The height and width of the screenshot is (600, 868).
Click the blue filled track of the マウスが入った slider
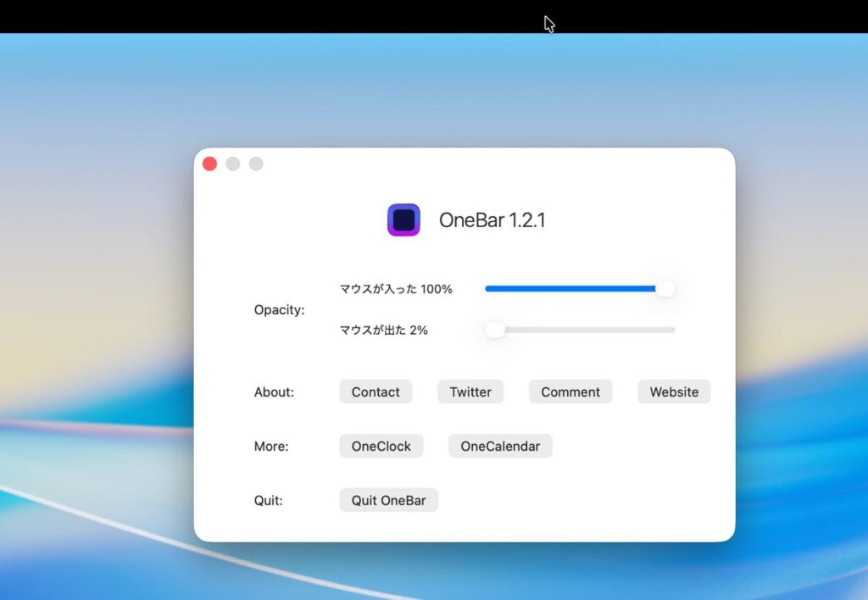pos(568,289)
